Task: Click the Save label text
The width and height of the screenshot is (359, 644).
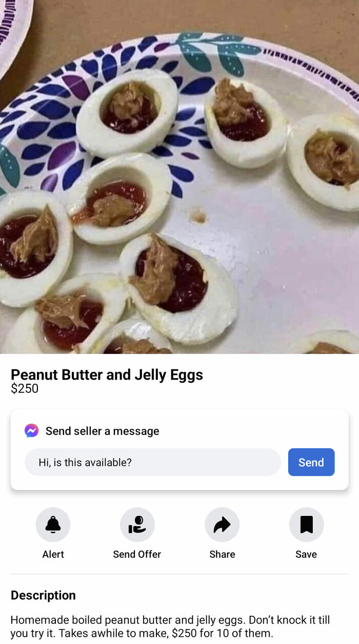Action: tap(306, 554)
